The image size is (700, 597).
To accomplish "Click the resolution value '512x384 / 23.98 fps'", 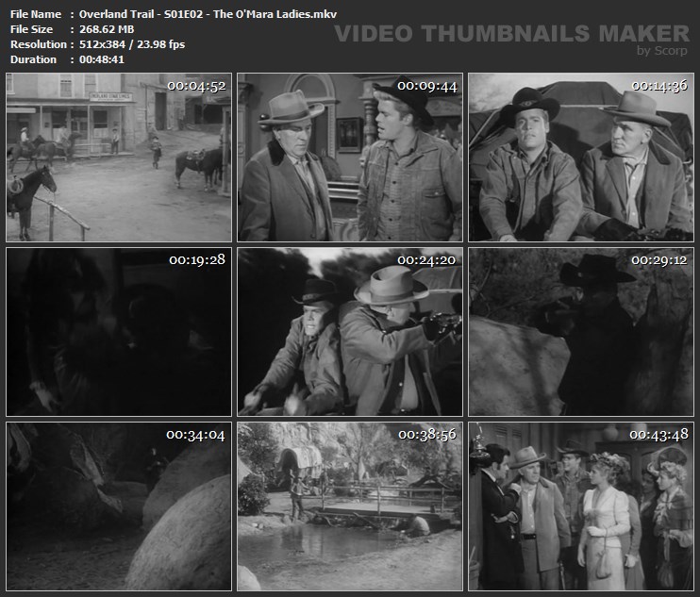I will (x=132, y=44).
